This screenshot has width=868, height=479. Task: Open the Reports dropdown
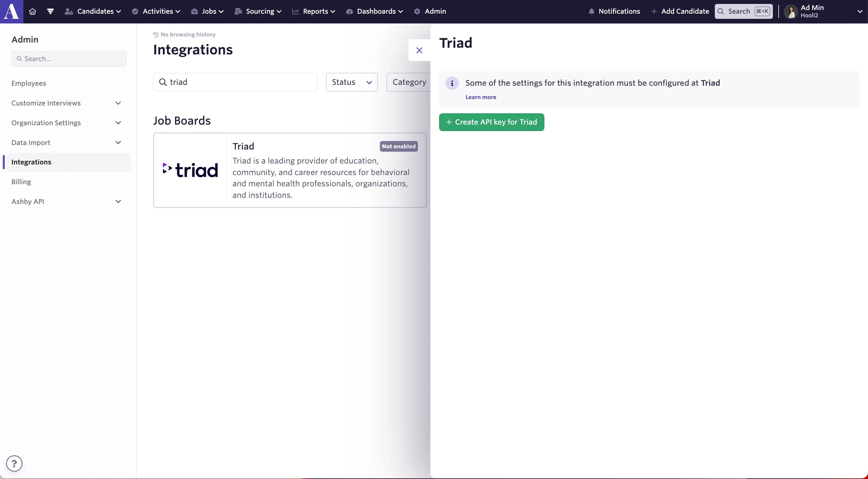click(x=314, y=12)
